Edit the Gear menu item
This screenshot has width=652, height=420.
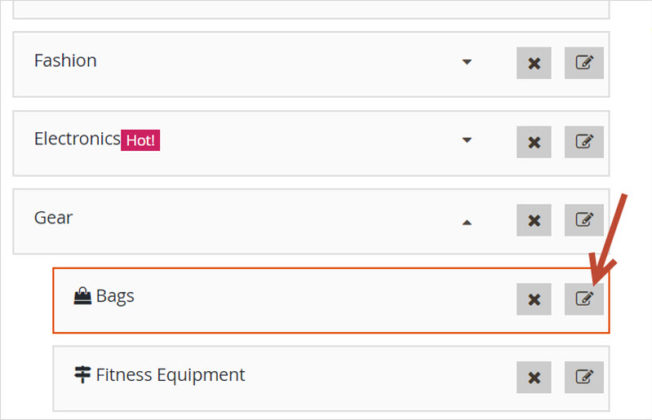tap(584, 220)
